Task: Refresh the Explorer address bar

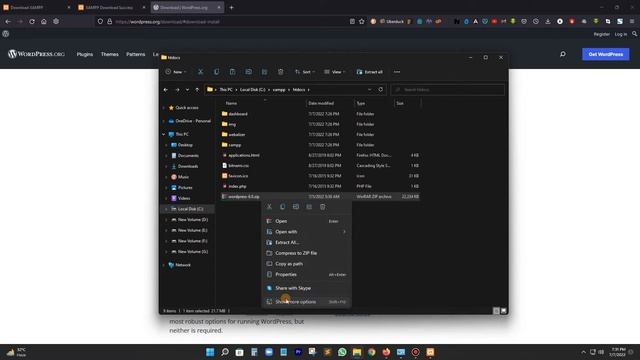Action: point(380,89)
